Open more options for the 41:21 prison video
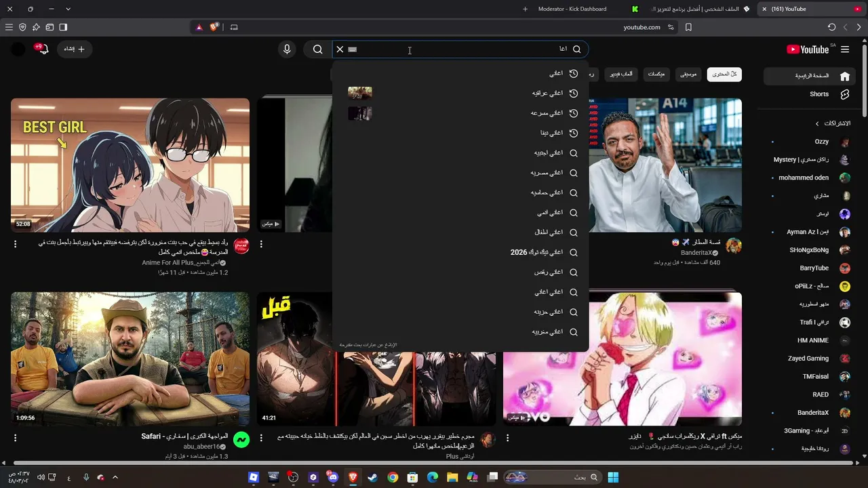 [x=261, y=438]
